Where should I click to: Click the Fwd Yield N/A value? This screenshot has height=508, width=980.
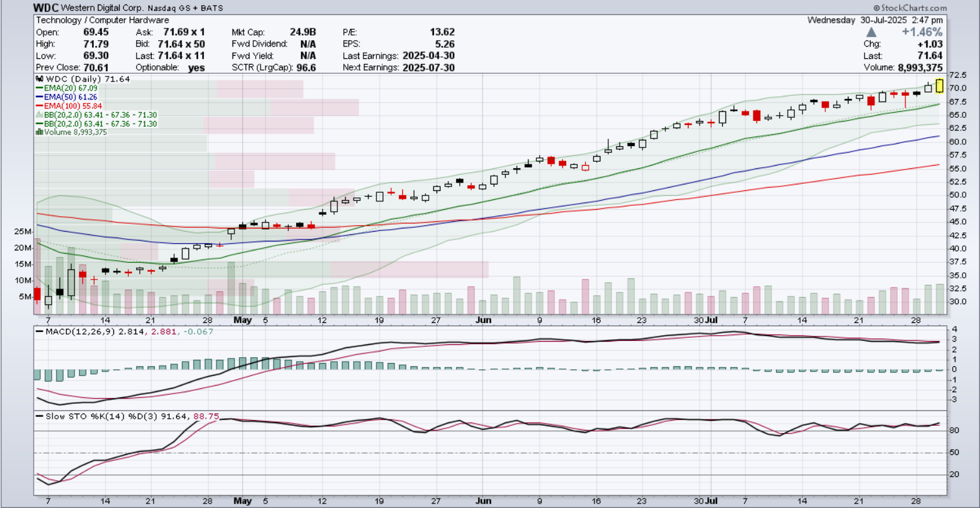click(x=308, y=56)
